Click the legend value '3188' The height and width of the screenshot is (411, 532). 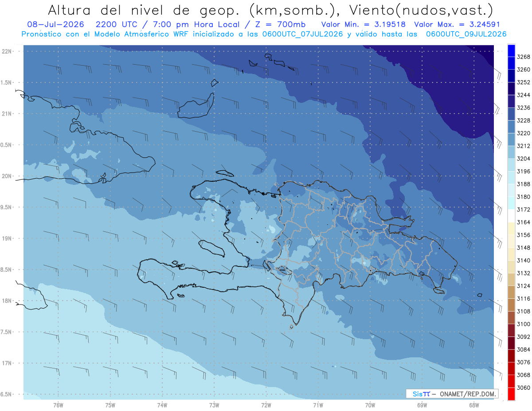tap(524, 184)
